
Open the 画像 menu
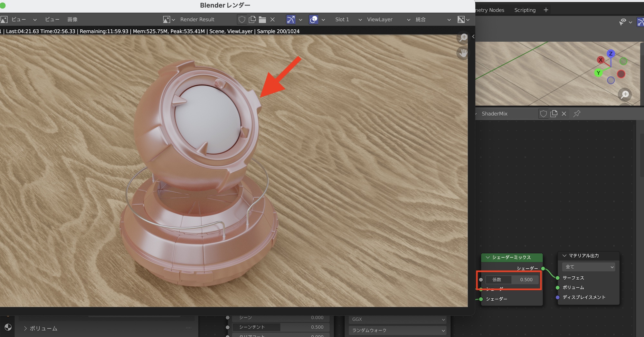tap(72, 20)
